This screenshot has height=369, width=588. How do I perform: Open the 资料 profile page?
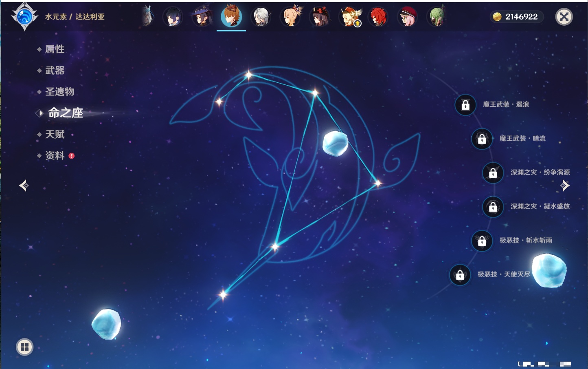(x=55, y=155)
